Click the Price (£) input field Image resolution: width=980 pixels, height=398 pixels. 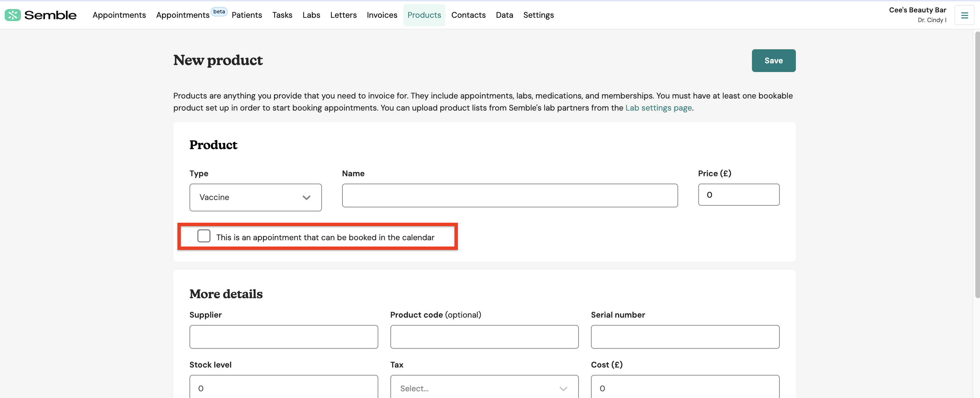click(739, 195)
